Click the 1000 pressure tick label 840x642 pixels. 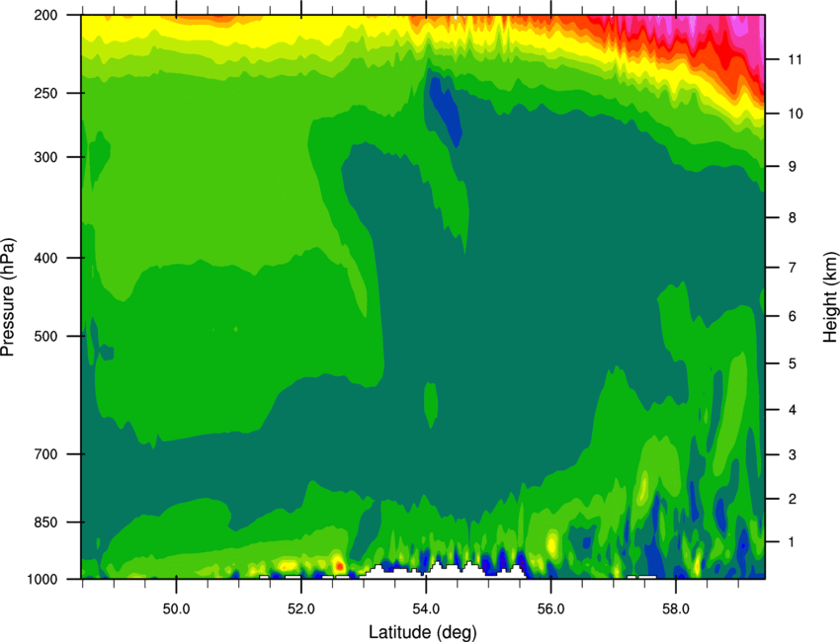(42, 580)
